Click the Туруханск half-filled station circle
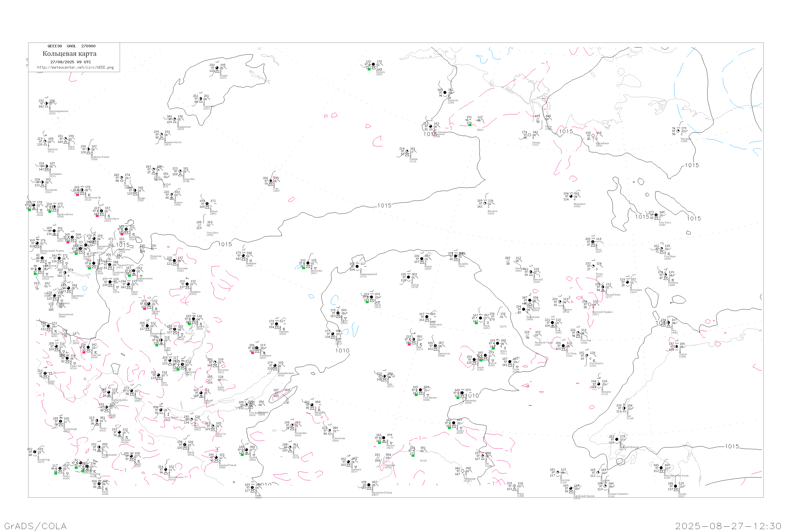The image size is (798, 532). tap(201, 99)
